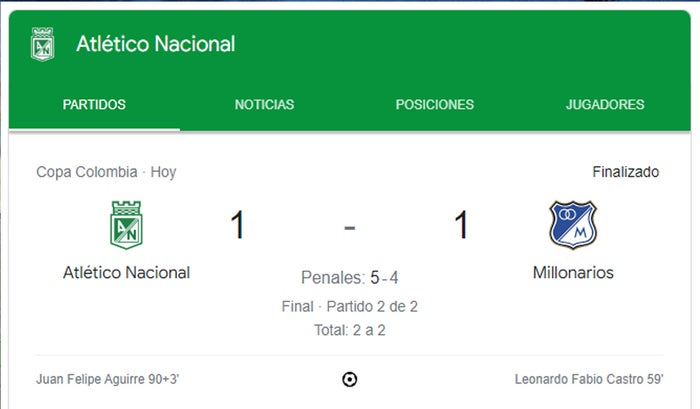
Task: Click the Total: 2 a 2 aggregate
Action: tap(349, 328)
